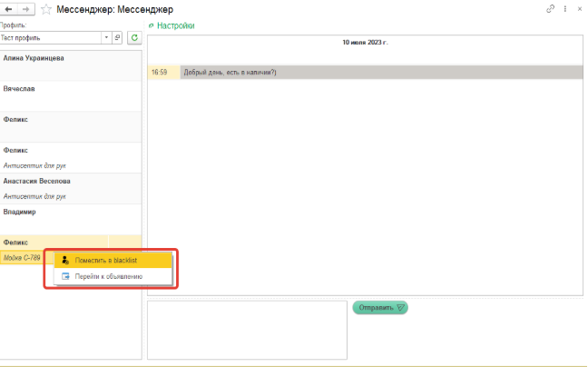The width and height of the screenshot is (588, 367).
Task: Close the Messenger tab with X
Action: coord(580,9)
